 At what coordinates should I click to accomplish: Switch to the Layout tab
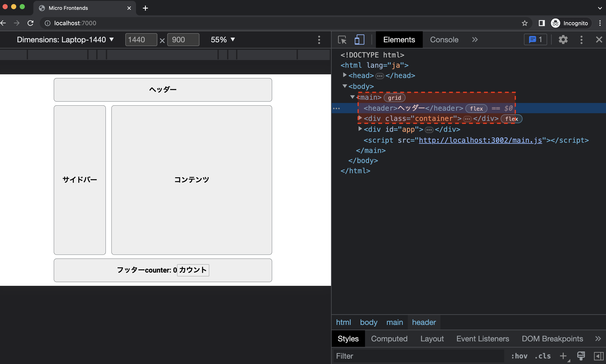432,339
